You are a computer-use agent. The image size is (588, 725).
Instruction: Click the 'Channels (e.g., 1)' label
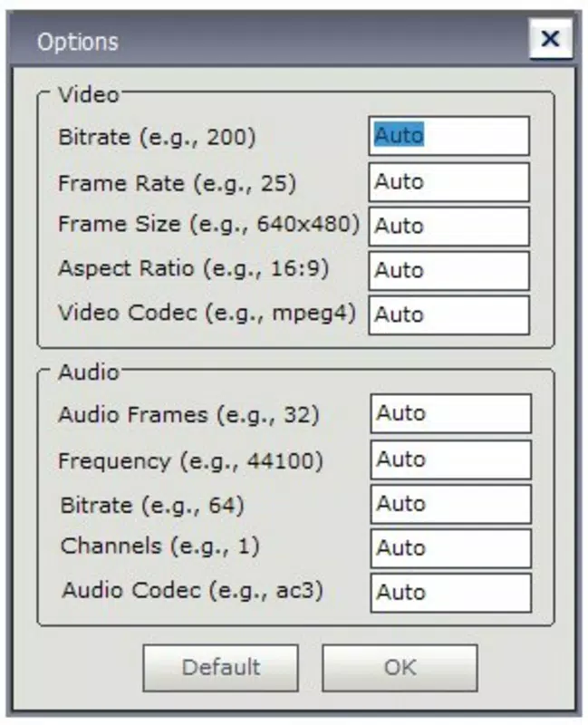pyautogui.click(x=160, y=546)
